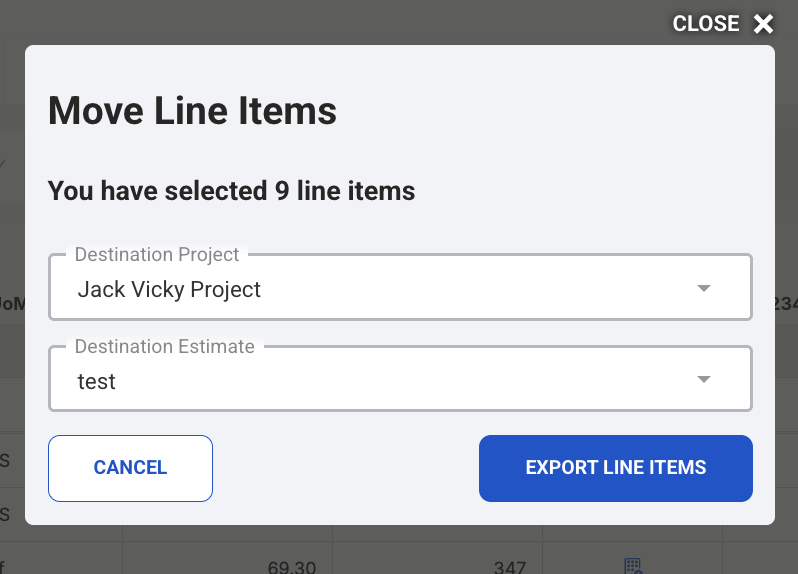Click the CLOSE text label
The height and width of the screenshot is (574, 798).
(706, 24)
